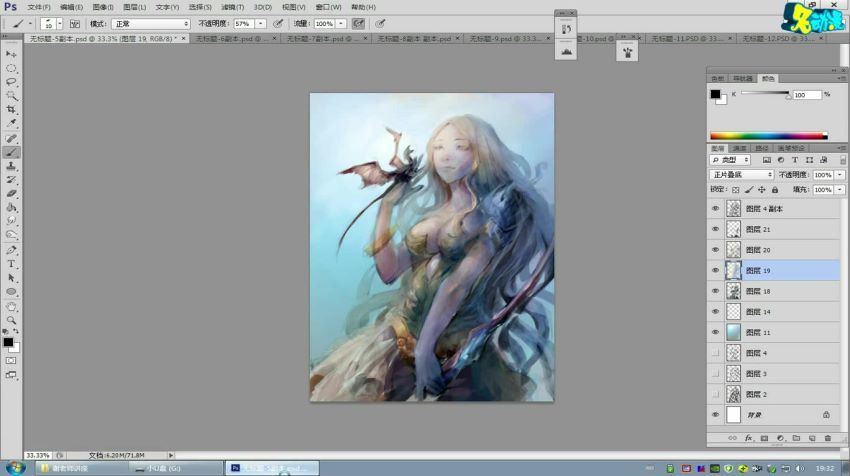The height and width of the screenshot is (476, 850).
Task: Open the Brush panel toggle in options bar
Action: tap(75, 24)
